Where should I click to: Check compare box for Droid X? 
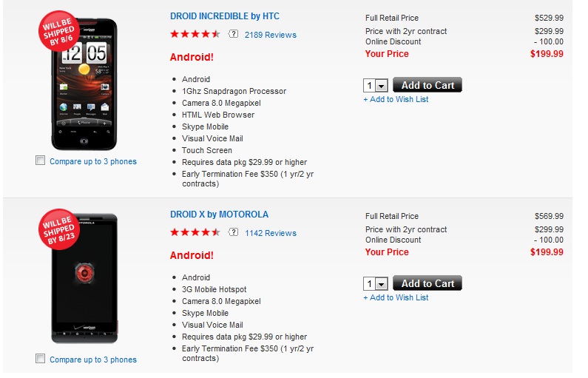(x=40, y=359)
